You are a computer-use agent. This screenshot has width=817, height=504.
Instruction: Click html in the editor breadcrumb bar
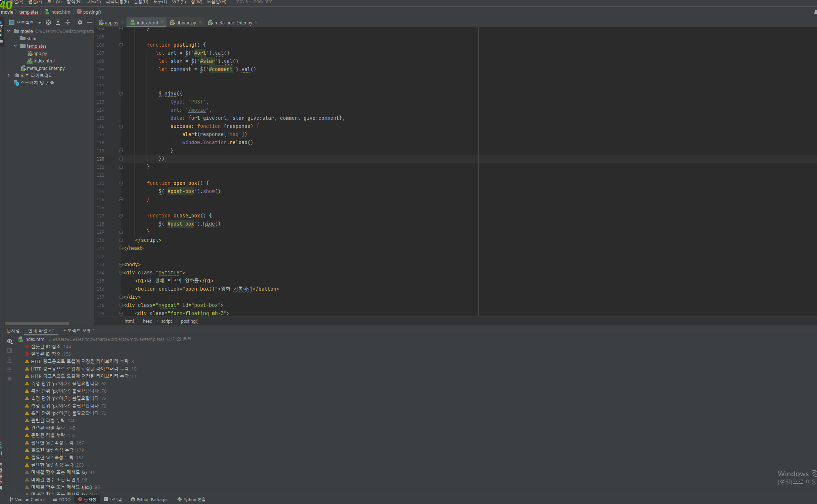(x=129, y=321)
